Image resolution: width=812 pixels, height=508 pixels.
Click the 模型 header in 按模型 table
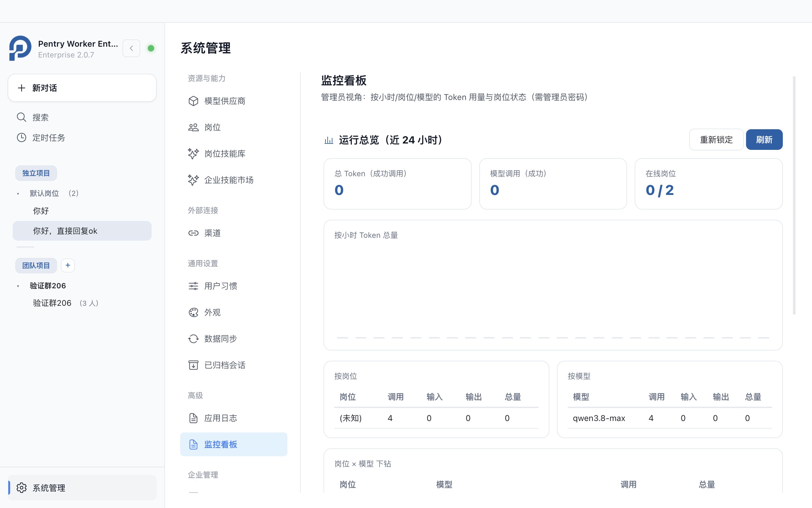click(x=581, y=397)
